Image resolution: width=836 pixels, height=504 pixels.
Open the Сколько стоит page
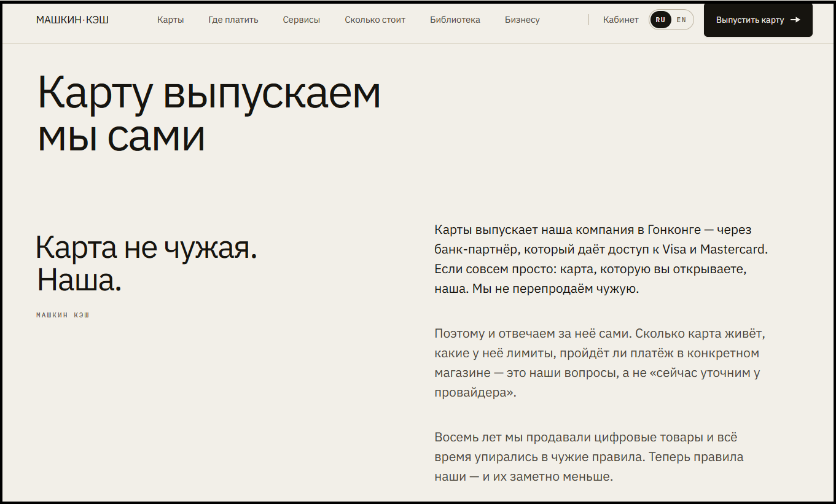pos(375,20)
